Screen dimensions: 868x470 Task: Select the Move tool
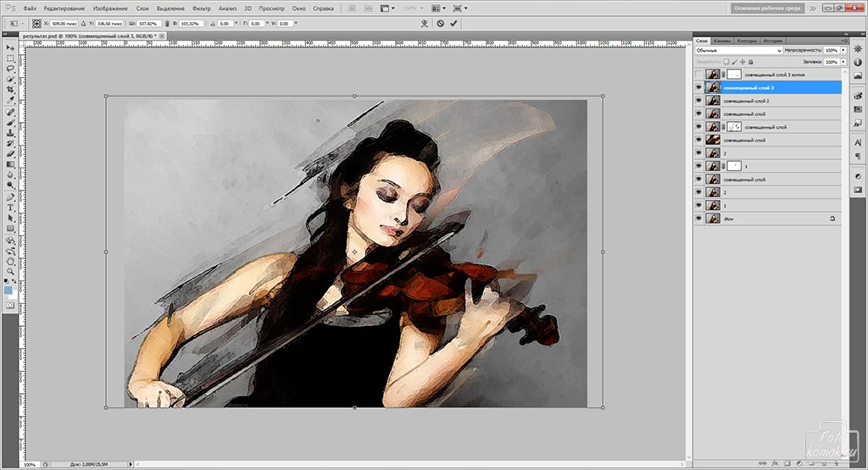tap(10, 48)
